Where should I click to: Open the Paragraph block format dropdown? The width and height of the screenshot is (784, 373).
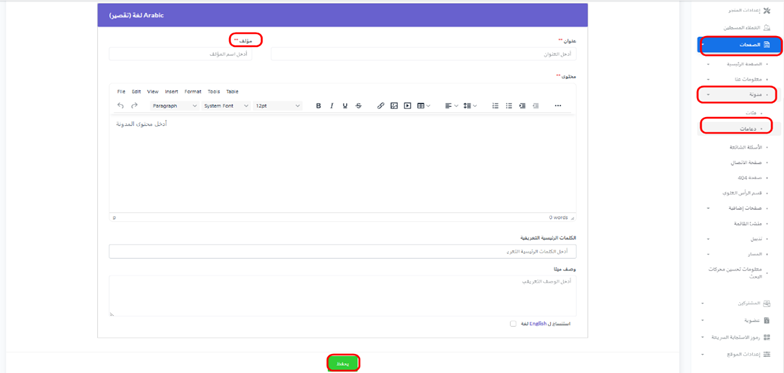(174, 106)
